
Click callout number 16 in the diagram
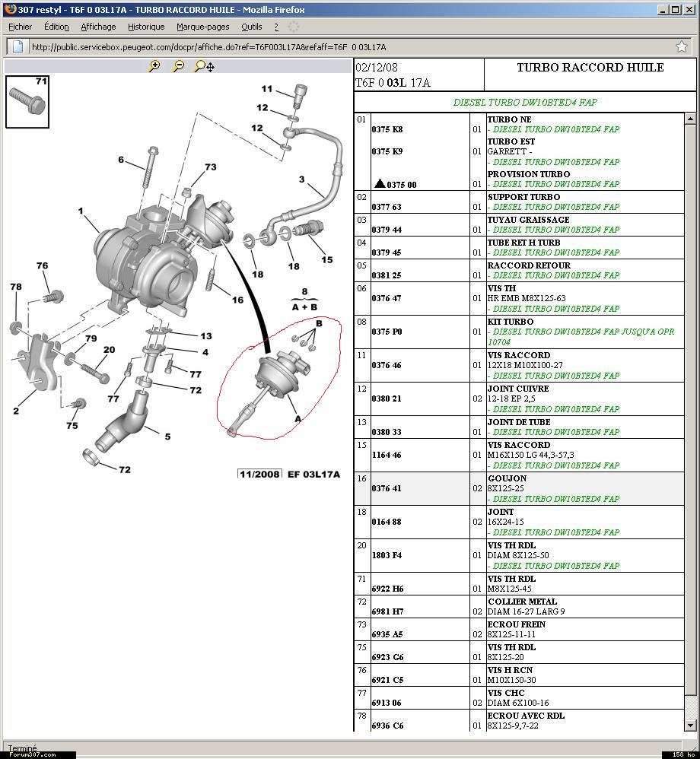coord(237,300)
